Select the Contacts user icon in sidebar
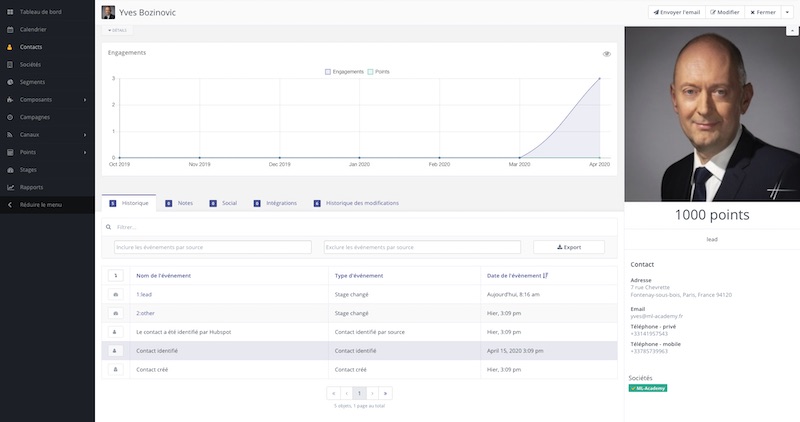The width and height of the screenshot is (800, 422). [x=10, y=47]
